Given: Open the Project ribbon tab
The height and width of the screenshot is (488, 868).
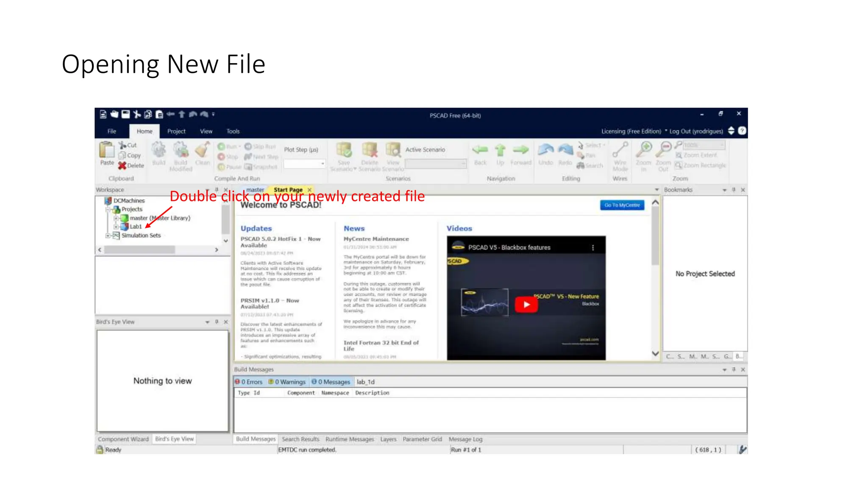Looking at the screenshot, I should [x=176, y=131].
